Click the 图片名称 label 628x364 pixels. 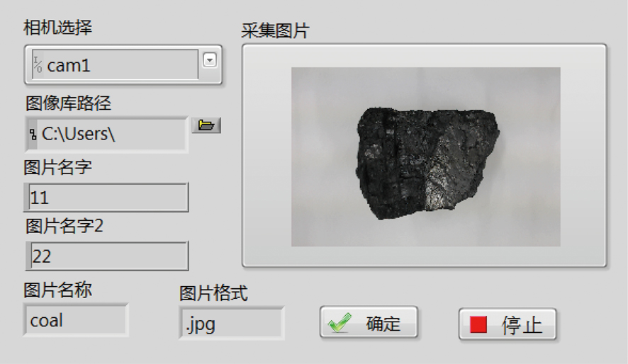point(57,290)
